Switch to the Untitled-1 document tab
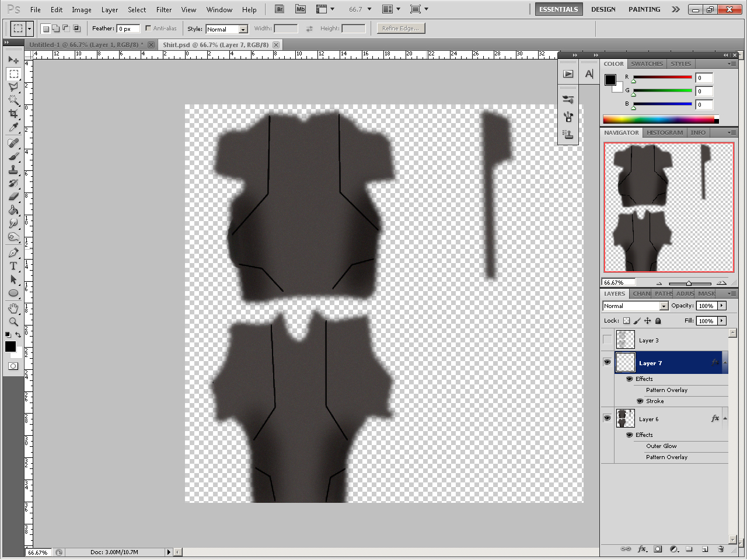This screenshot has height=560, width=747. [x=86, y=44]
